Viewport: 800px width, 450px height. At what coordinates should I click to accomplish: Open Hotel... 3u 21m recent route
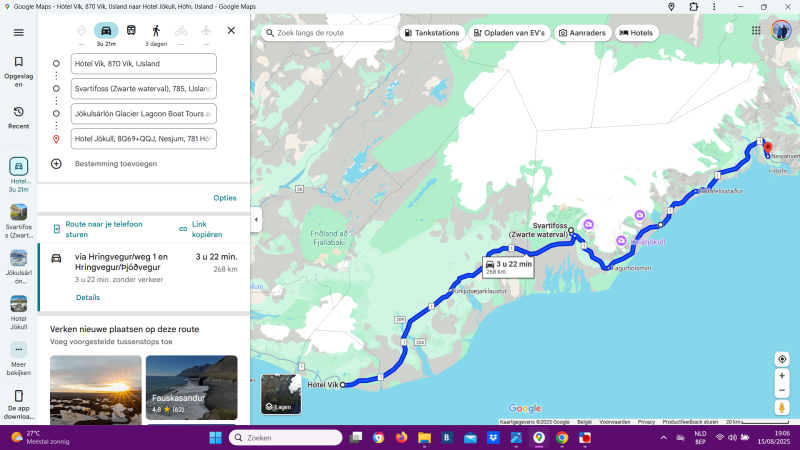point(18,175)
